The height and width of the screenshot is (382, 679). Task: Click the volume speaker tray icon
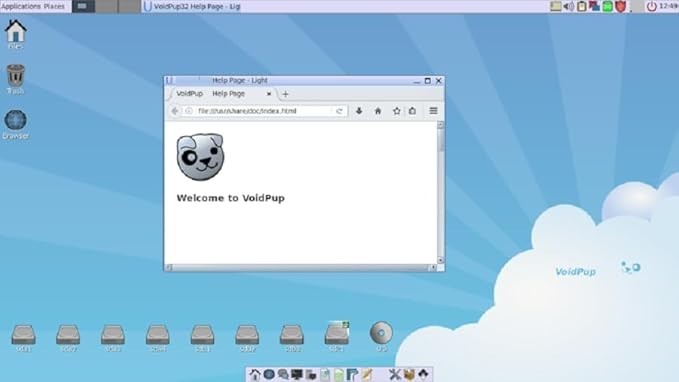[x=569, y=6]
